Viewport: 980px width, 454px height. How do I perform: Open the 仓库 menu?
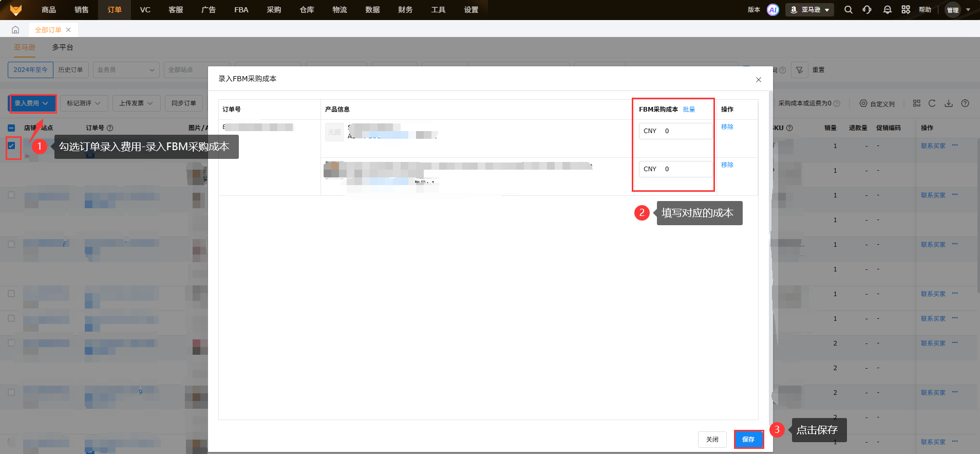tap(307, 10)
